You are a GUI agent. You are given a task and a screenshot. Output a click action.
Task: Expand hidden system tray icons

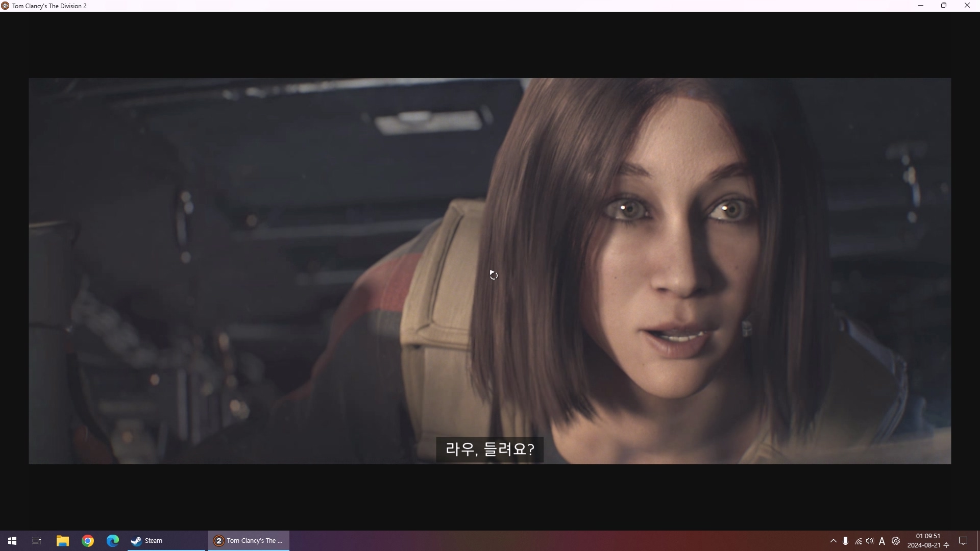coord(834,541)
